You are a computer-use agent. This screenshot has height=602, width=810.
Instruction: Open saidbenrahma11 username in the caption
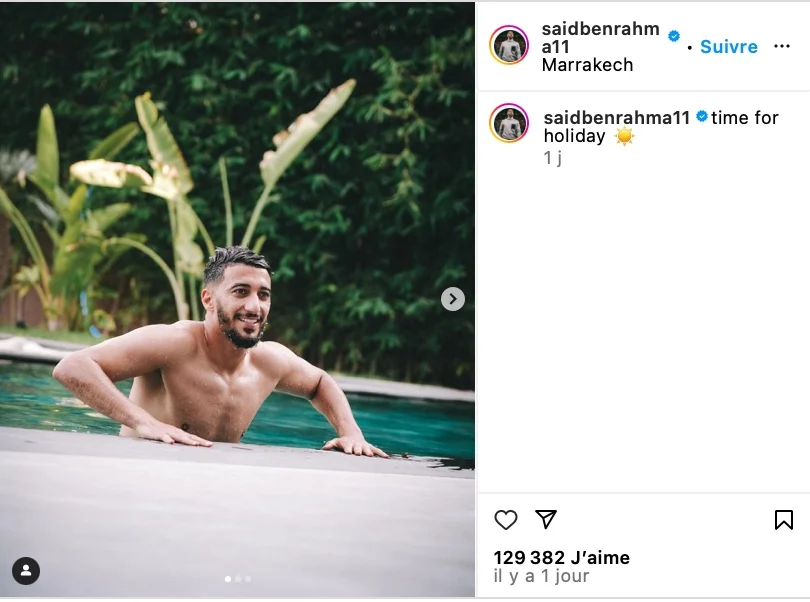pyautogui.click(x=616, y=118)
